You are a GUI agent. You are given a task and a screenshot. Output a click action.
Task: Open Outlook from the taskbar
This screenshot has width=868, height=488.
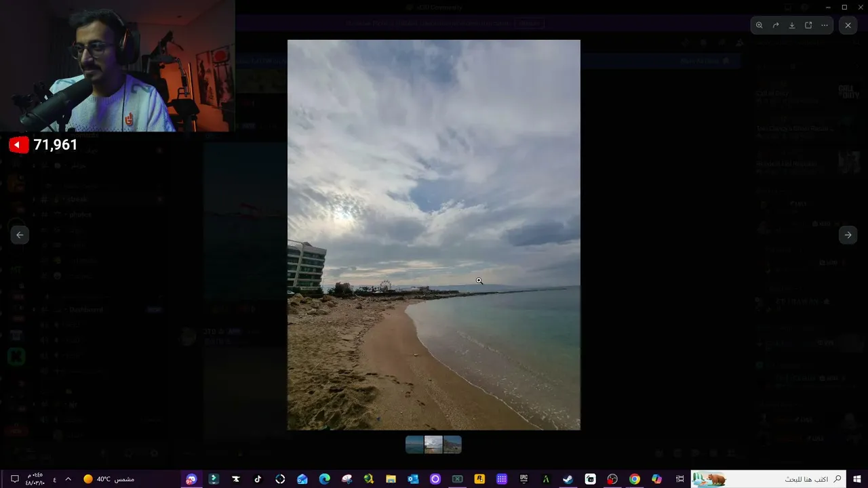[x=413, y=479]
